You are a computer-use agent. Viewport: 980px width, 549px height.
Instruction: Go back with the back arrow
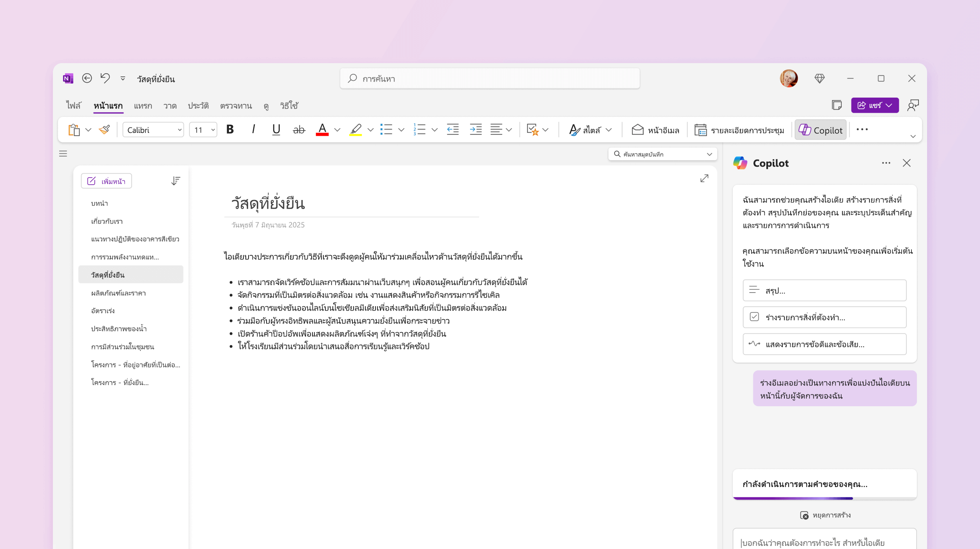click(87, 78)
